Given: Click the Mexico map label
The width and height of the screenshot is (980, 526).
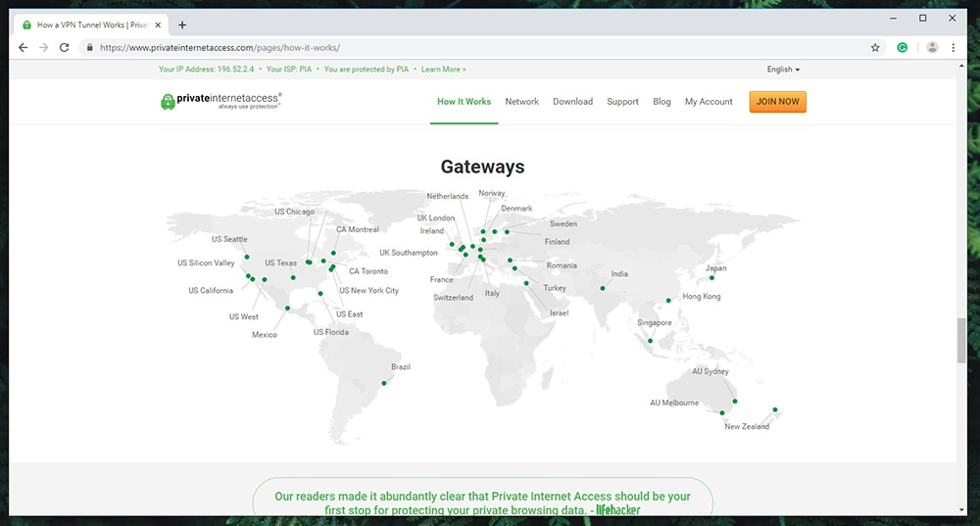Looking at the screenshot, I should pyautogui.click(x=265, y=335).
